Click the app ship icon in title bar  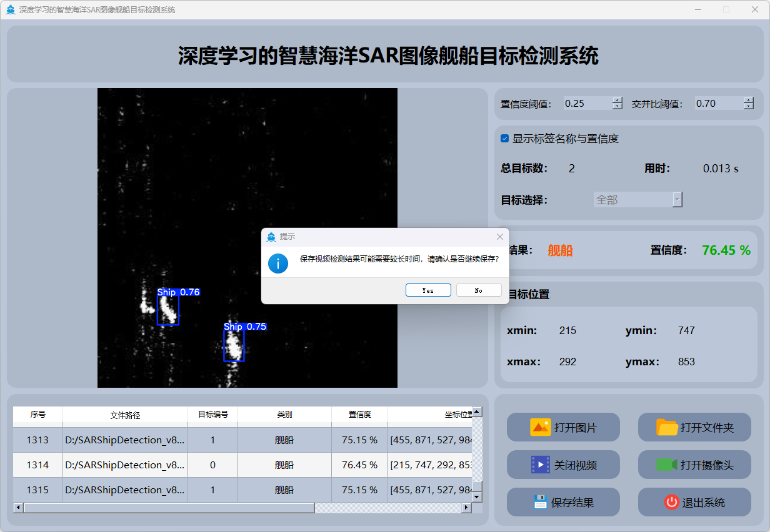[x=11, y=9]
